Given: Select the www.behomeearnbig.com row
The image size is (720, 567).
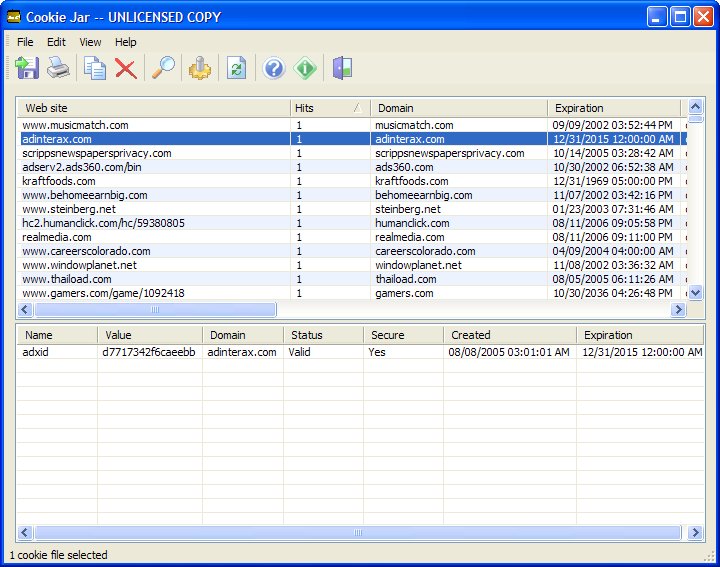Looking at the screenshot, I should (x=352, y=195).
